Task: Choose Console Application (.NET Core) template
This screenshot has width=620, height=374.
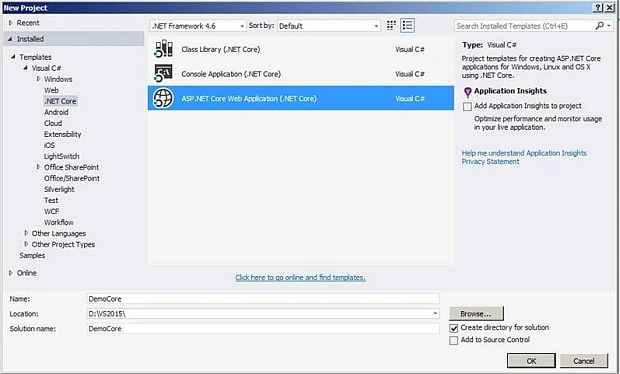Action: (x=301, y=74)
